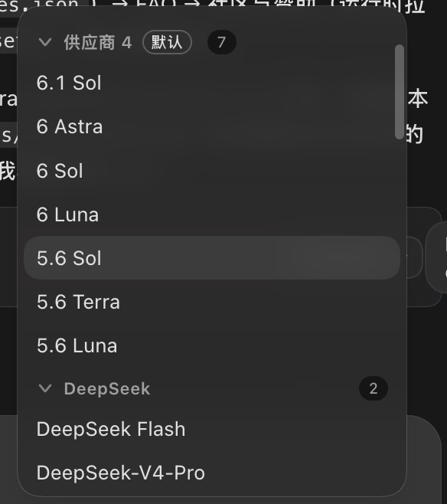Click the count badge showing 7
This screenshot has width=447, height=504.
click(221, 42)
